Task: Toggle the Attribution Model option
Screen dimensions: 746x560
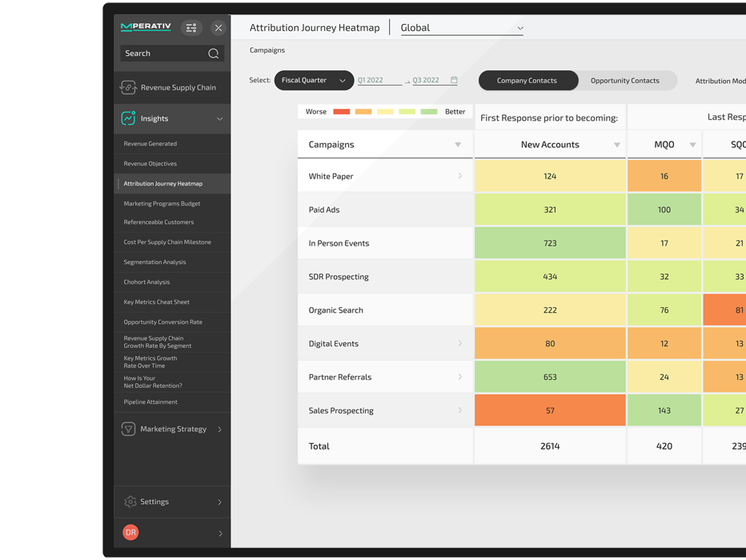Action: [724, 80]
